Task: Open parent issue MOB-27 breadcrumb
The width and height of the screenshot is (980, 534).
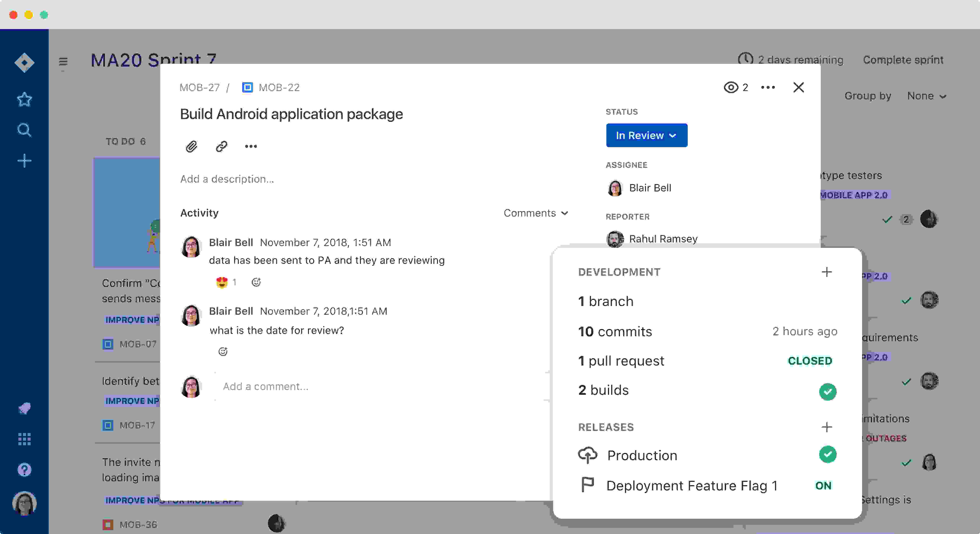Action: click(x=200, y=87)
